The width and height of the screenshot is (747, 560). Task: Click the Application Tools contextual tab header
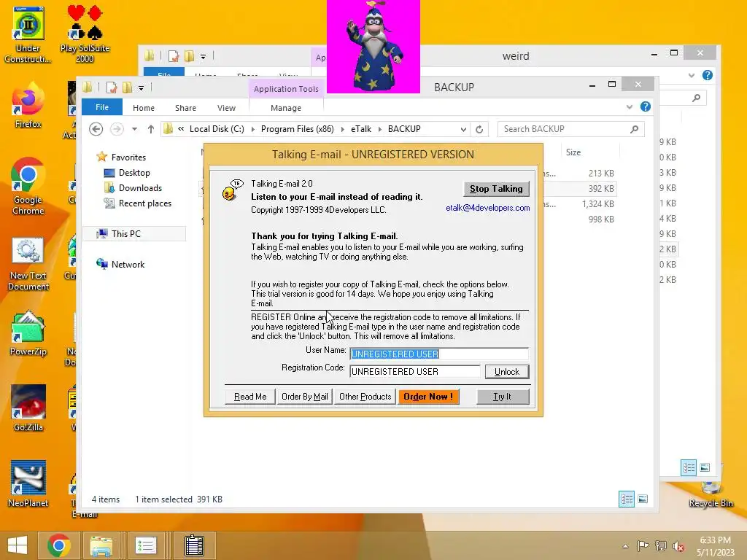point(286,88)
